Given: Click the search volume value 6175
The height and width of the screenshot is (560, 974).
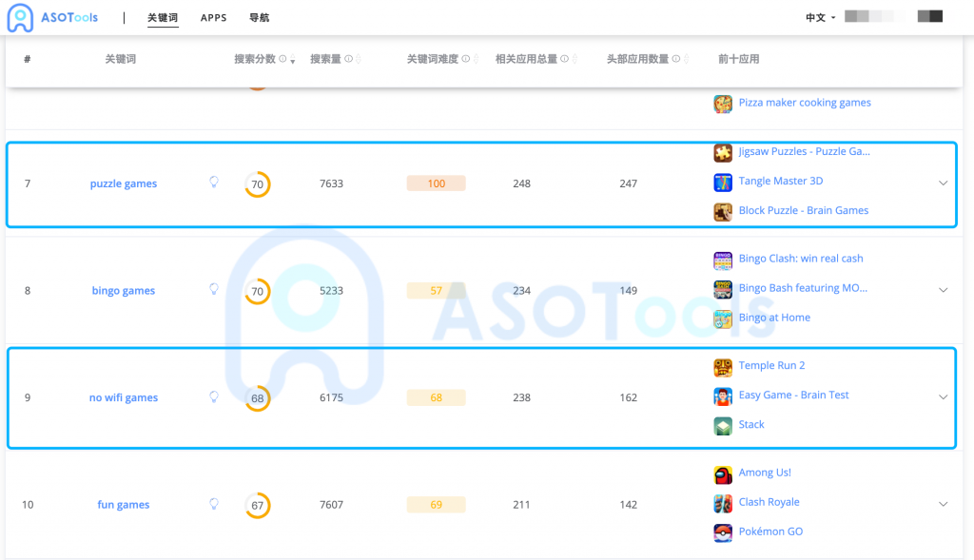Looking at the screenshot, I should click(331, 397).
